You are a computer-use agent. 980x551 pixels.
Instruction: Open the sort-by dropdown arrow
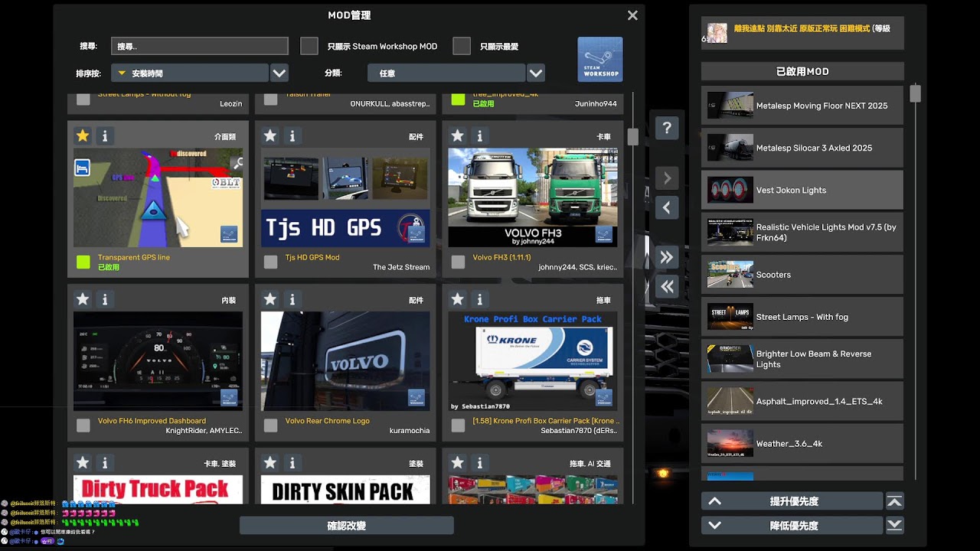(279, 73)
